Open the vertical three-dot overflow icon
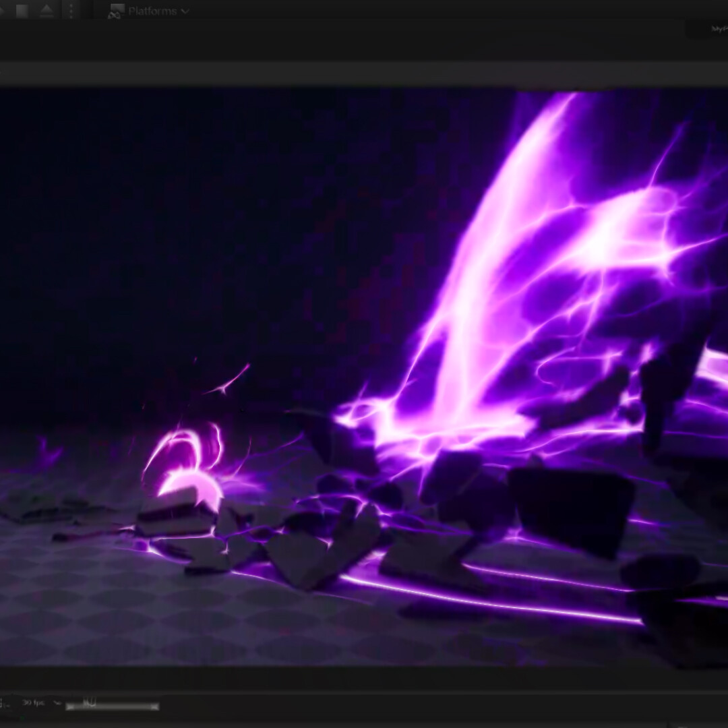Screen dimensions: 728x728 [70, 11]
